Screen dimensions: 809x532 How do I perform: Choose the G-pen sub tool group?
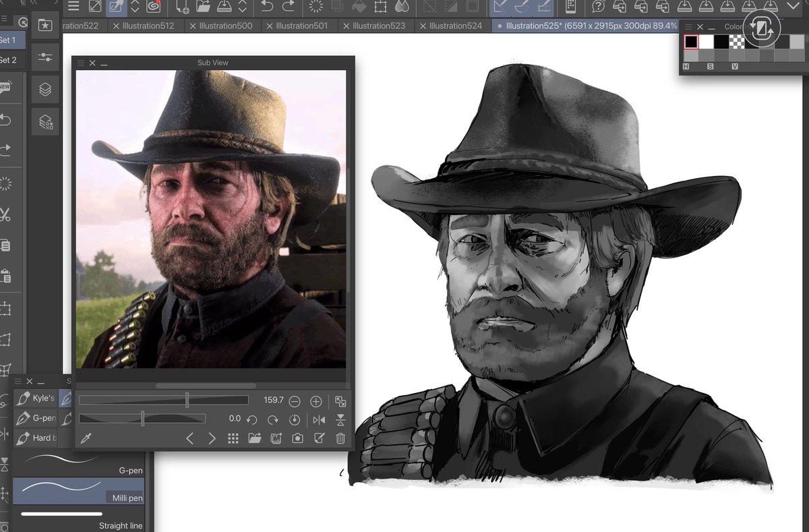[36, 418]
